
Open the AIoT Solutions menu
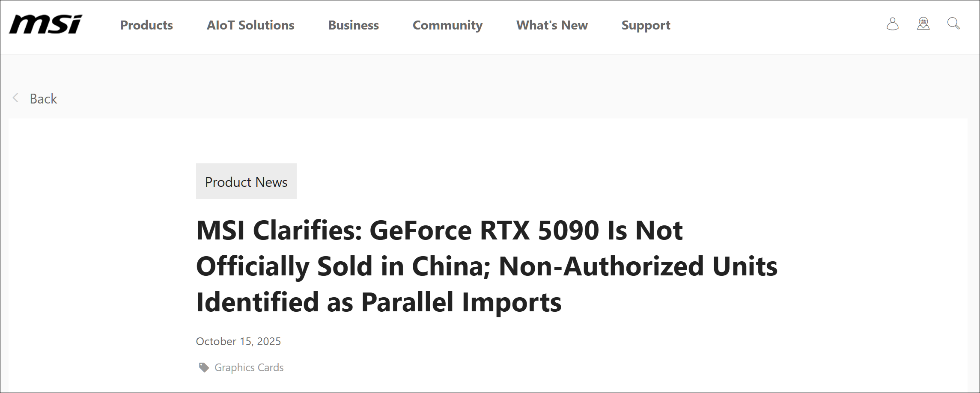click(250, 25)
